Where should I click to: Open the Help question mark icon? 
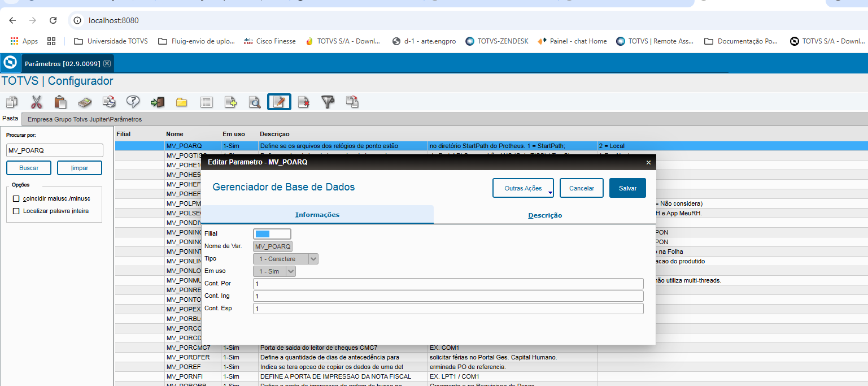(x=133, y=102)
